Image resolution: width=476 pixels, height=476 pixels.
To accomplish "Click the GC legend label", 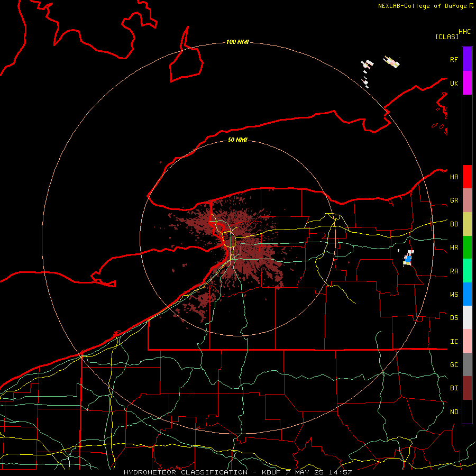I will 454,365.
